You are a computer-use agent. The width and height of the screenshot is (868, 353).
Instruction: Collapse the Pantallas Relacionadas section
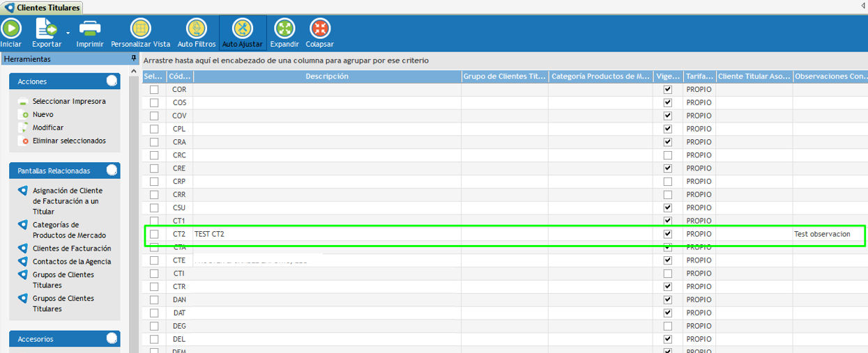[112, 171]
